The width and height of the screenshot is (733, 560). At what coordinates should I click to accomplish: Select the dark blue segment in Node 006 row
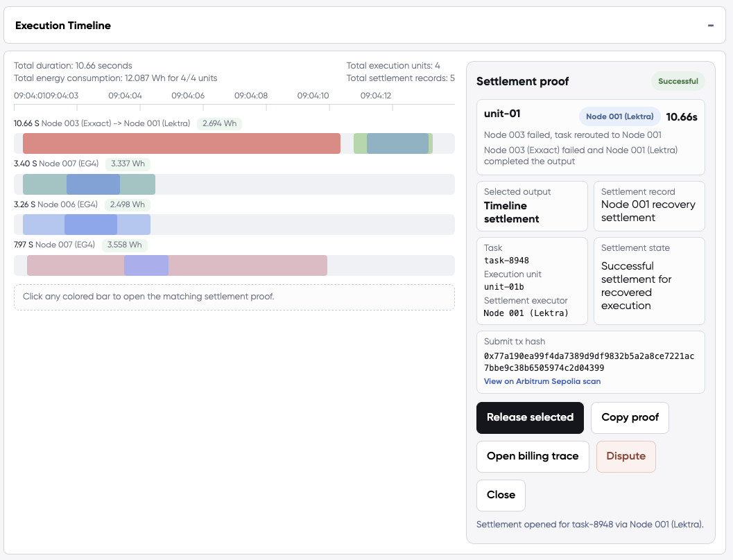(90, 225)
